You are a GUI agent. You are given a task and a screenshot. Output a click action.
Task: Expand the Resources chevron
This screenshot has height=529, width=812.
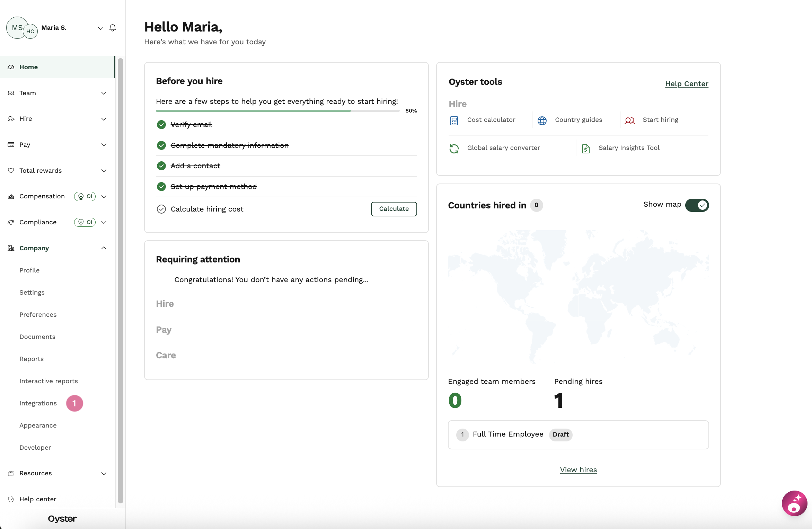(x=104, y=474)
